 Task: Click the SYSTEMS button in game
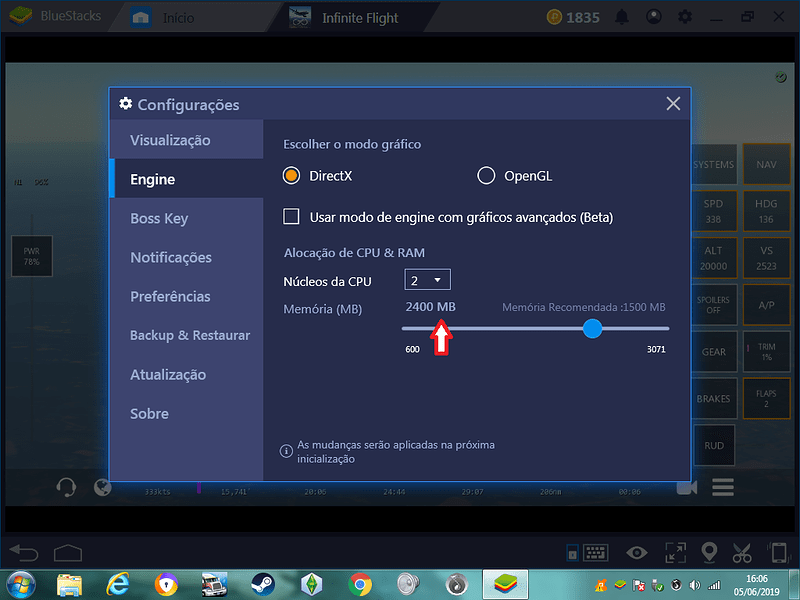(x=714, y=164)
